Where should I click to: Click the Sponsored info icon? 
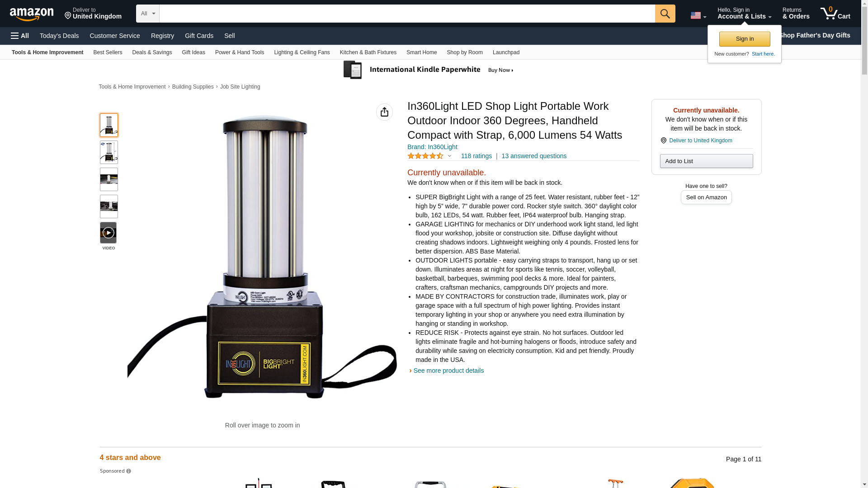128,471
